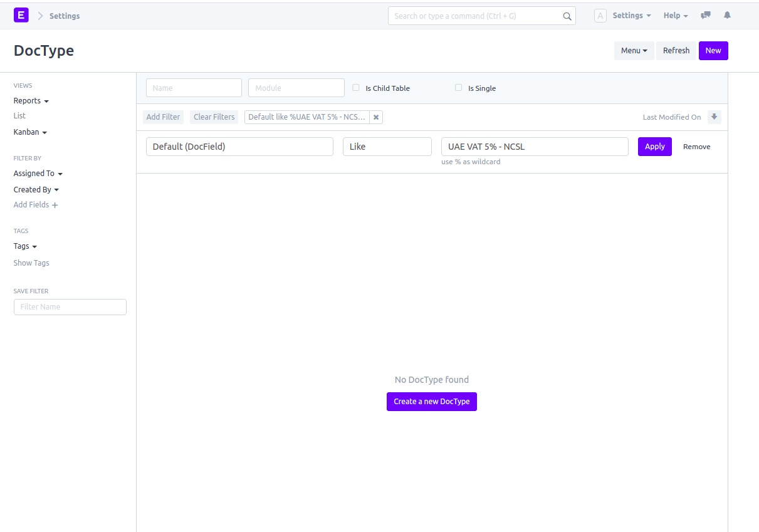Enable the Is Child Table checkbox

coord(355,88)
